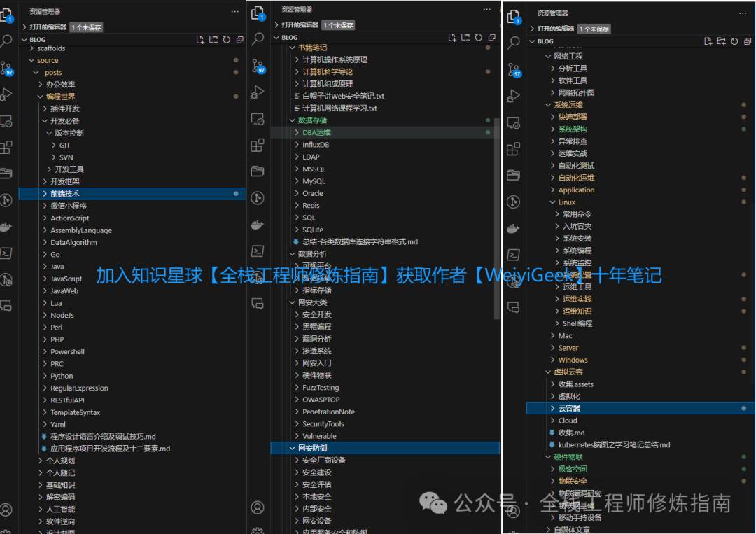The width and height of the screenshot is (756, 534).
Task: Click Docker whale icon in middle activity bar
Action: click(x=258, y=225)
